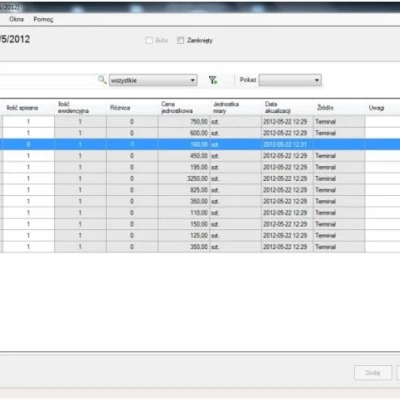Screen dimensions: 400x400
Task: Click the Źródło column header
Action: point(339,108)
